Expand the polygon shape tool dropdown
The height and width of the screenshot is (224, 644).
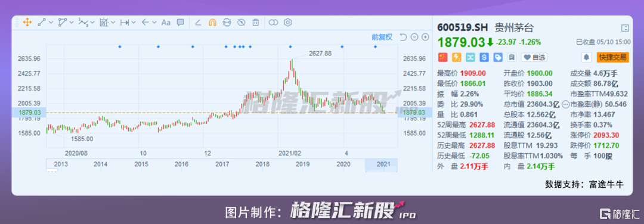pos(72,23)
